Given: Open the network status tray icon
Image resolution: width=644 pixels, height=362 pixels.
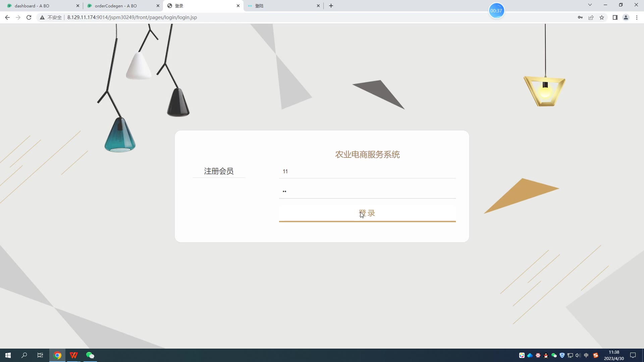Looking at the screenshot, I should point(570,355).
